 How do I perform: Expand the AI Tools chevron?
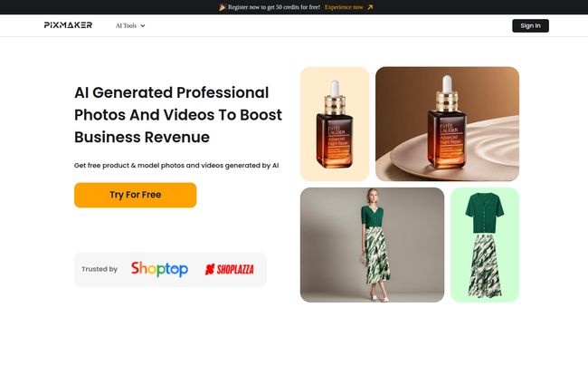tap(143, 26)
